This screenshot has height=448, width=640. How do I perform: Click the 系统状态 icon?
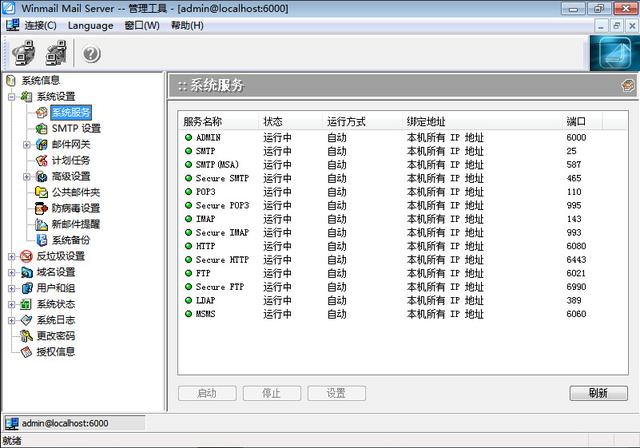(27, 304)
